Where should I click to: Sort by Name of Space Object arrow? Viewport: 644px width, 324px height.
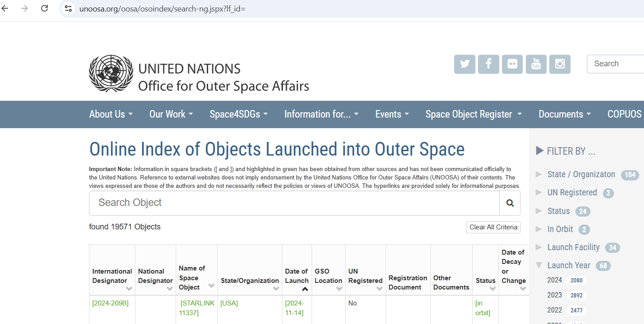(211, 286)
